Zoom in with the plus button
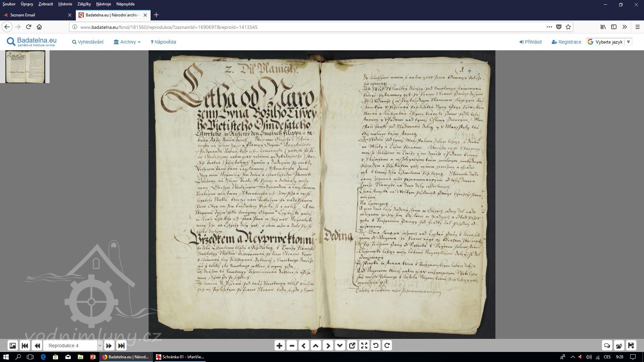The width and height of the screenshot is (644, 362). (x=279, y=346)
